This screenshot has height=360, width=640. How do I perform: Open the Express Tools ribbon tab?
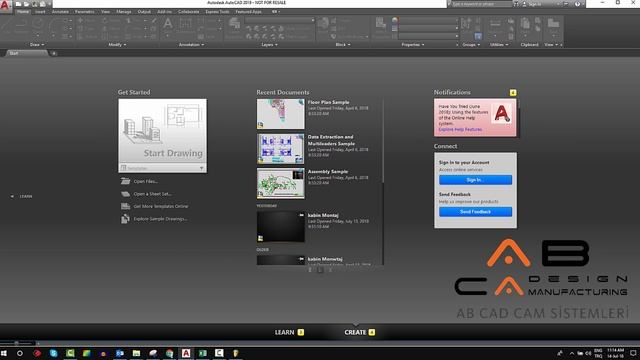217,11
